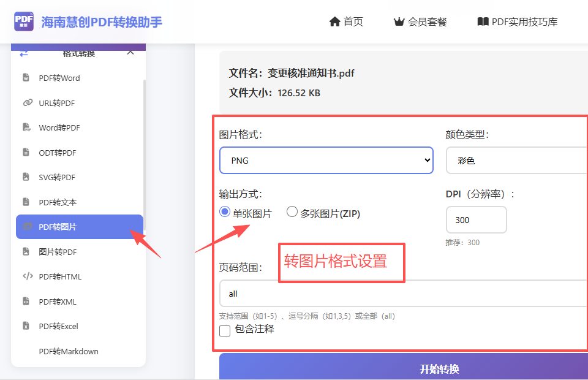Select PDF转Markdown in sidebar
The height and width of the screenshot is (380, 588).
[x=80, y=351]
